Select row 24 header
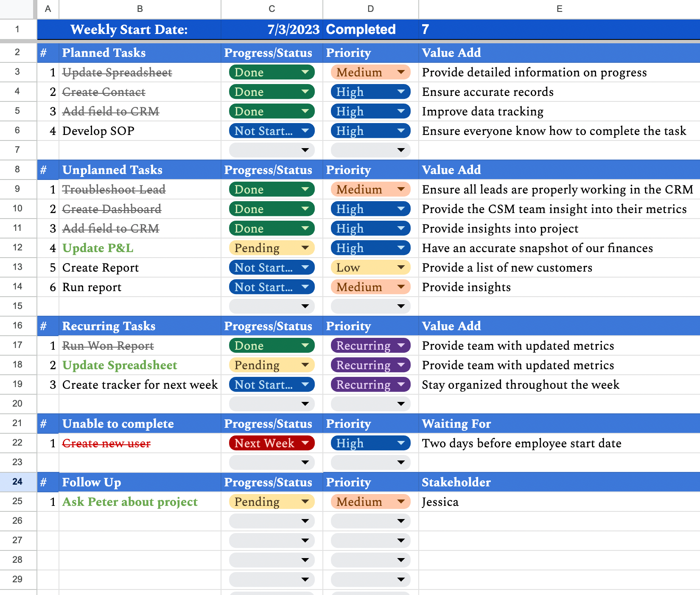The height and width of the screenshot is (595, 700). tap(17, 482)
